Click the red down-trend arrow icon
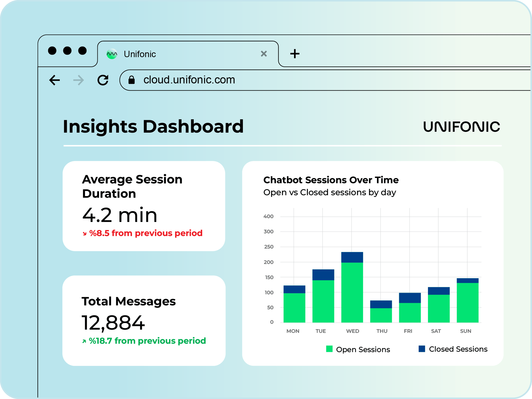 85,234
